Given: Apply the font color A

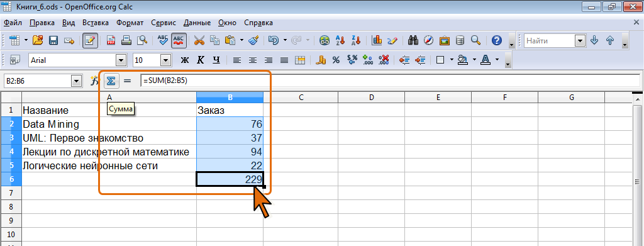Looking at the screenshot, I should [486, 60].
